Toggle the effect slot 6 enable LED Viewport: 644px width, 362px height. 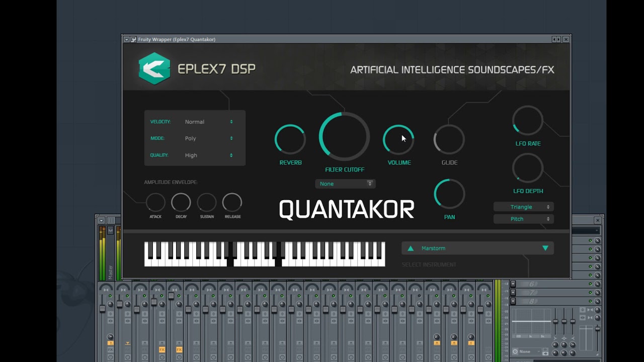coord(590,284)
